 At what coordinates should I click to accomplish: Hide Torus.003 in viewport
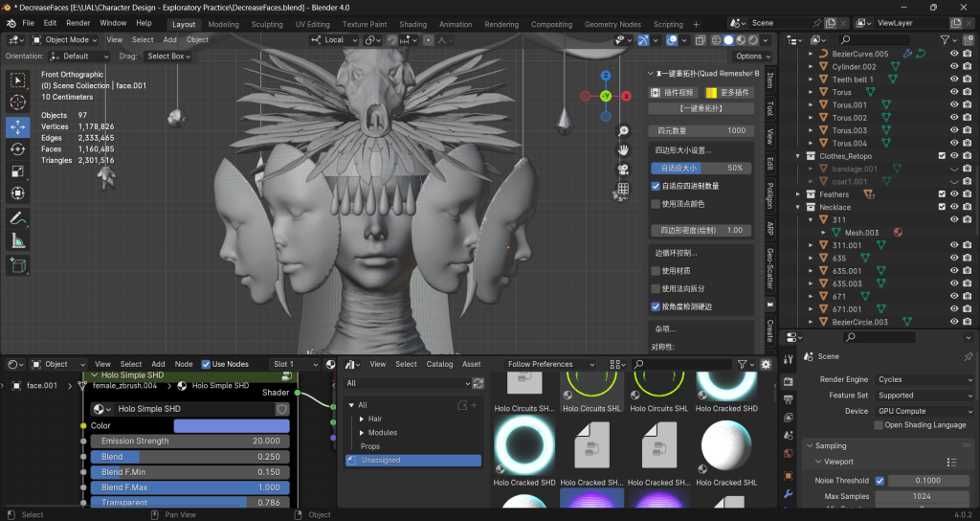click(x=954, y=130)
